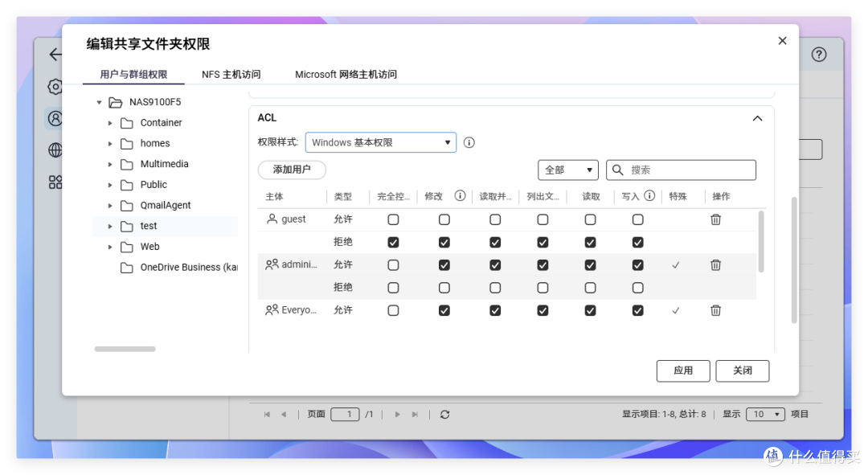Click the guest user icon
The image size is (868, 475).
coord(272,219)
